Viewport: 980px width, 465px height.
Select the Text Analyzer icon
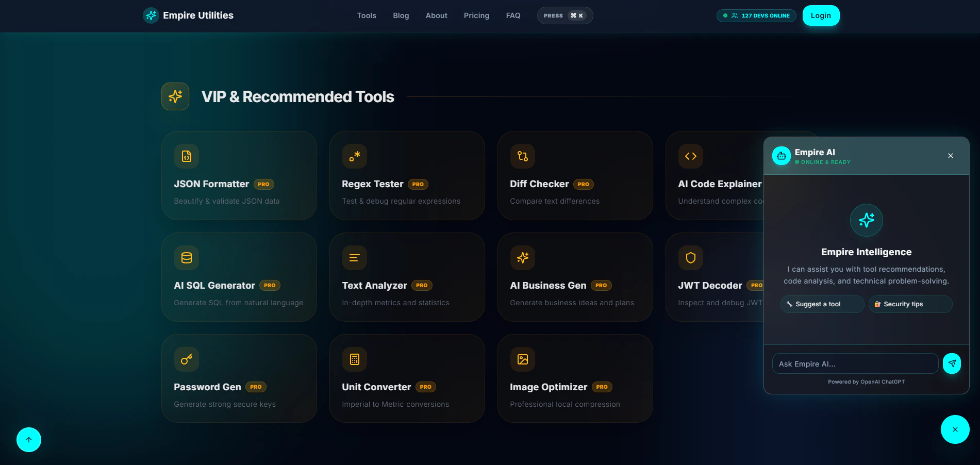pos(354,257)
